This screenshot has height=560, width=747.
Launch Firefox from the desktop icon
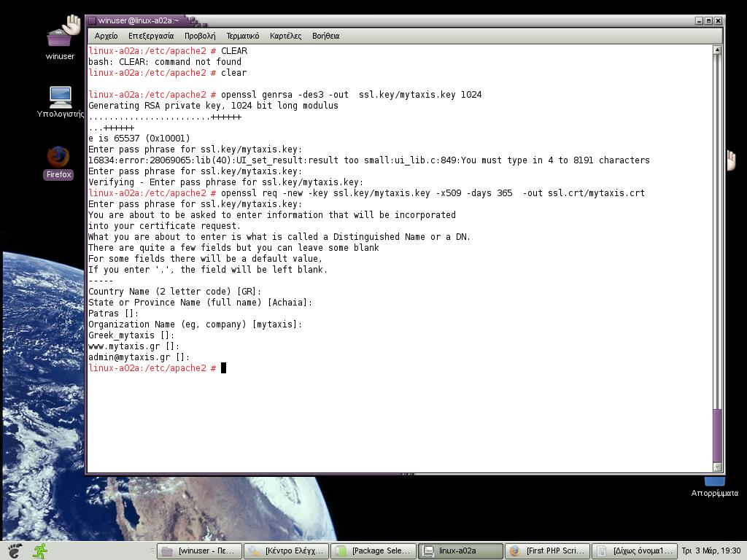tap(58, 163)
